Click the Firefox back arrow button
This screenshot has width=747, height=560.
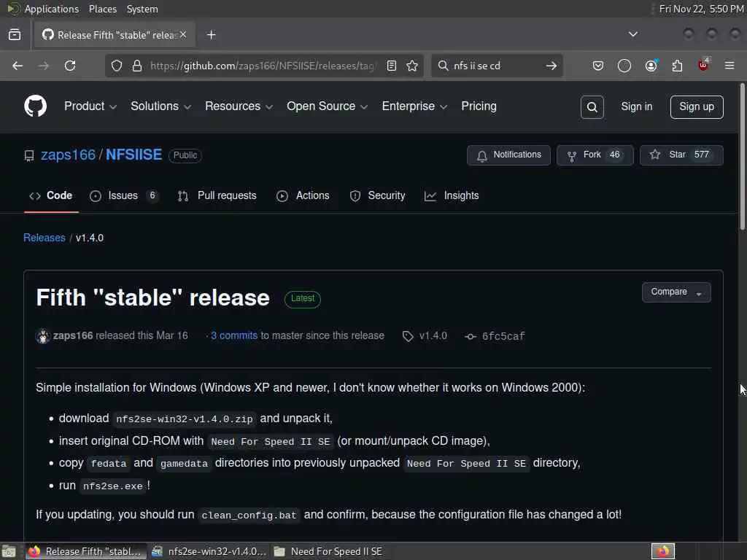[18, 66]
